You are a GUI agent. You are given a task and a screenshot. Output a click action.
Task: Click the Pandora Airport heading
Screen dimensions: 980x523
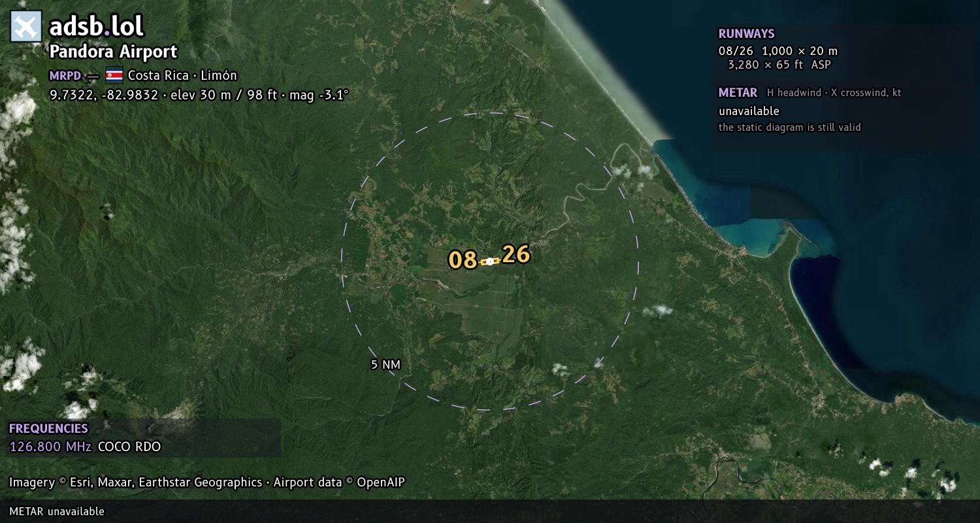(x=114, y=52)
